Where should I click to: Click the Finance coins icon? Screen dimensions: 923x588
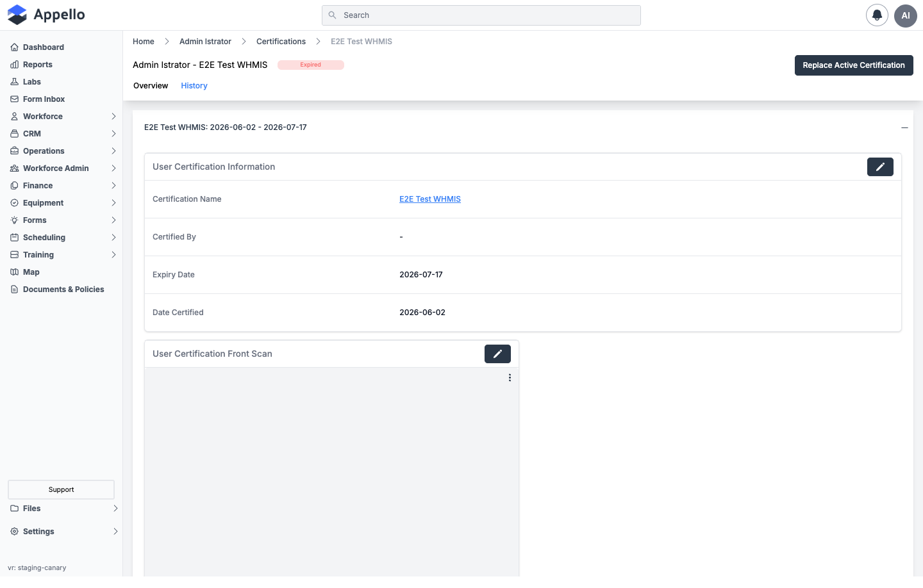click(14, 186)
